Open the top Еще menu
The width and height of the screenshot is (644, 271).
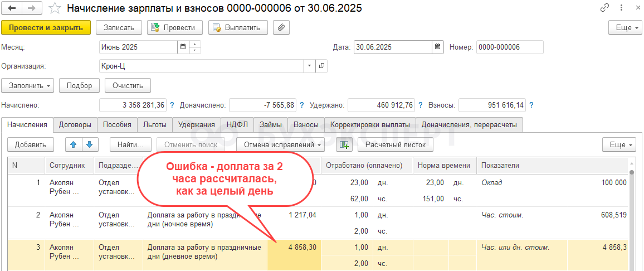625,27
